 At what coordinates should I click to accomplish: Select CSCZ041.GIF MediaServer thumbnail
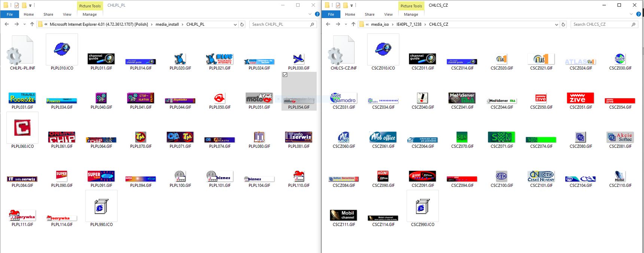pyautogui.click(x=462, y=98)
